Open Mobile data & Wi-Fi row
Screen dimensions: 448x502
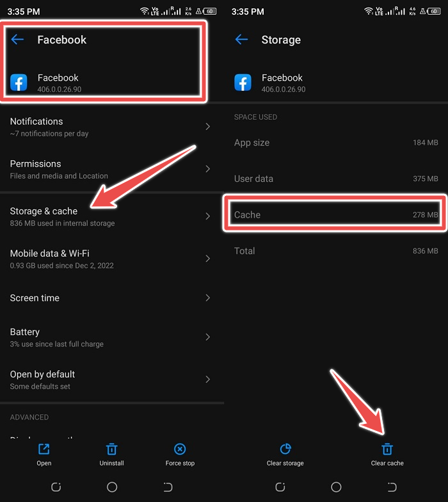pos(112,259)
